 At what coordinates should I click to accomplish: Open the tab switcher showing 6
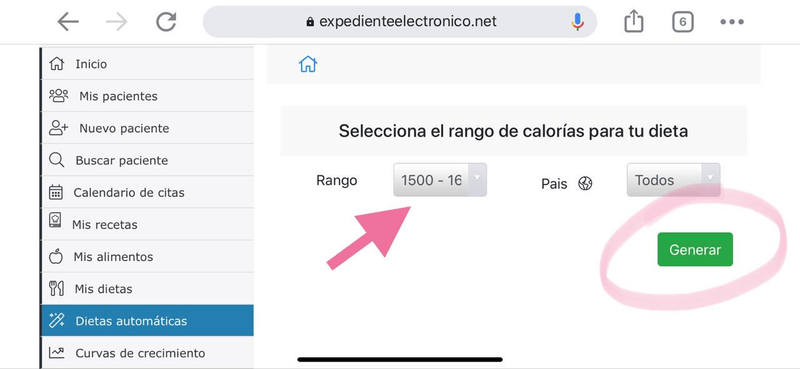(x=683, y=22)
